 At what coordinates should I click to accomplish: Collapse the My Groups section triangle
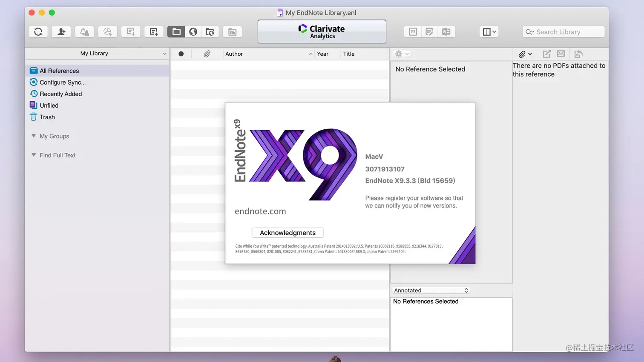34,136
